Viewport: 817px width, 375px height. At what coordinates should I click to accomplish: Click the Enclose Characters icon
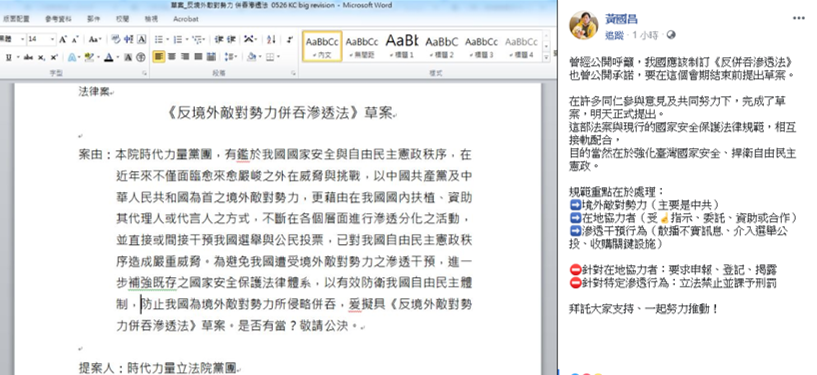tap(141, 57)
